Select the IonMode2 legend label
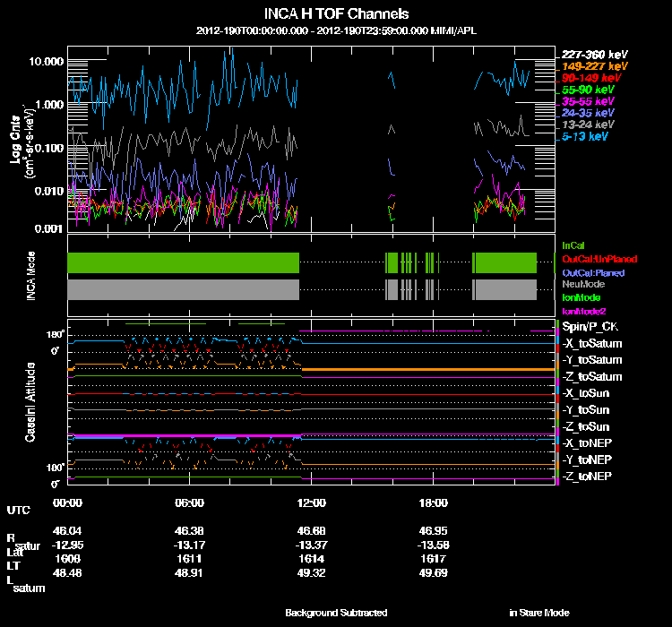The image size is (672, 627). click(584, 310)
